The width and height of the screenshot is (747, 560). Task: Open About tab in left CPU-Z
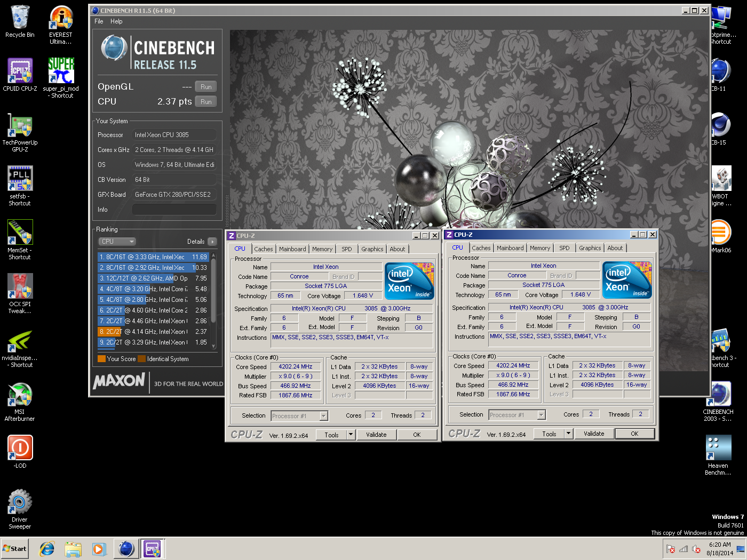point(397,249)
